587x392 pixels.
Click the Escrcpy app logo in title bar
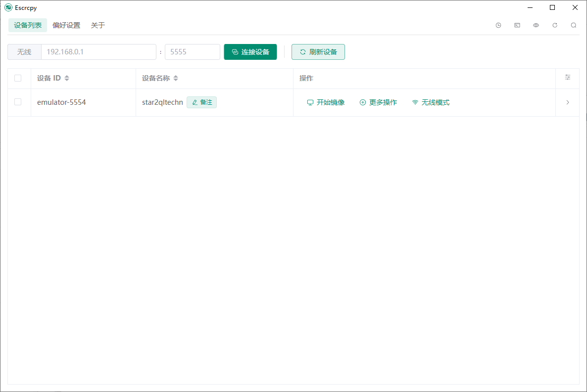pyautogui.click(x=8, y=7)
